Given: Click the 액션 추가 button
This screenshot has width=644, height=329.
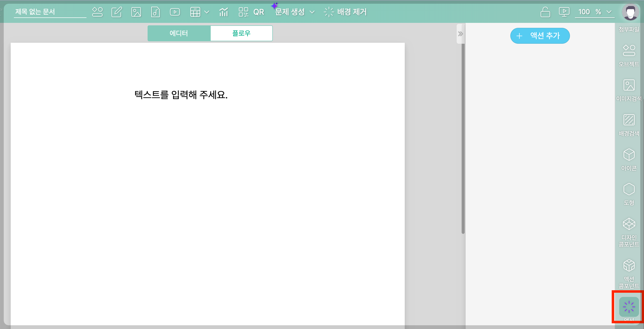Looking at the screenshot, I should pyautogui.click(x=540, y=36).
